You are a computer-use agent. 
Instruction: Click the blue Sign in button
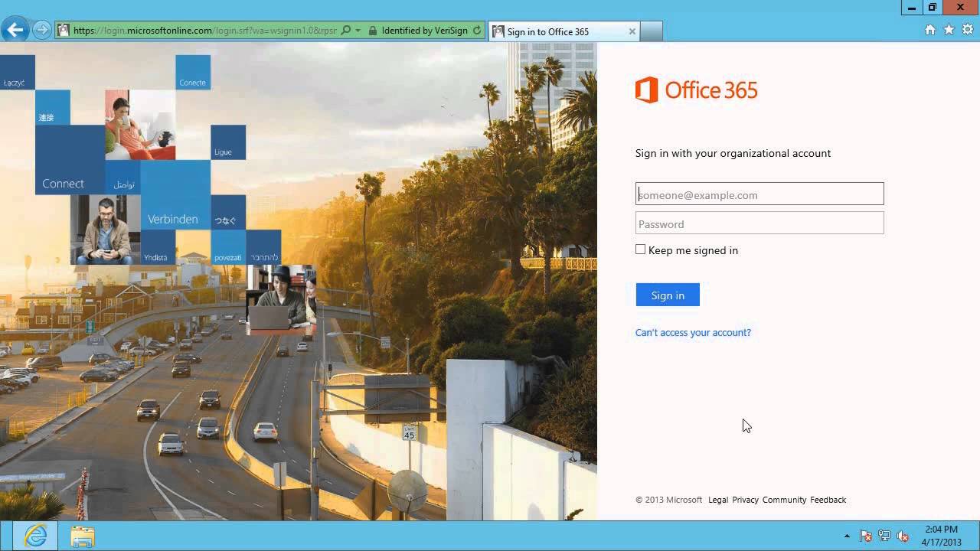(668, 295)
